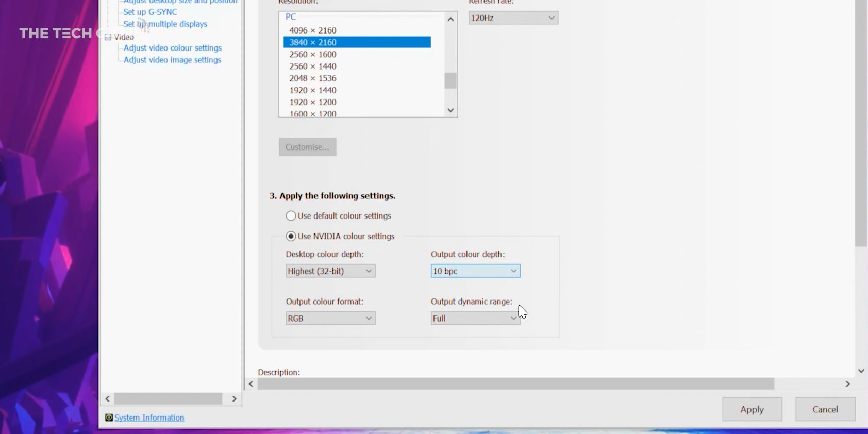
Task: Open Output colour format RGB dropdown
Action: pyautogui.click(x=330, y=319)
